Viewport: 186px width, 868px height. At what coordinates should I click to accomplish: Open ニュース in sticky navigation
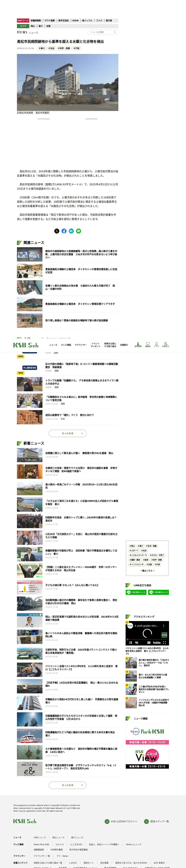tap(53, 345)
